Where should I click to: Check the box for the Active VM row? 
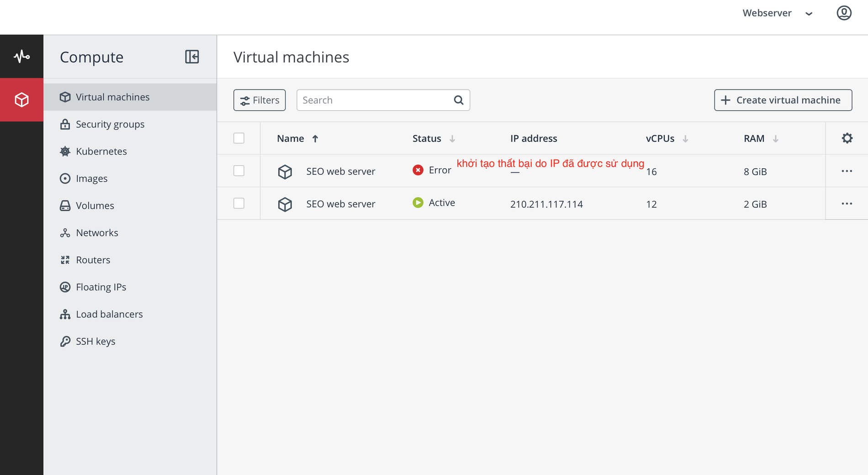238,203
